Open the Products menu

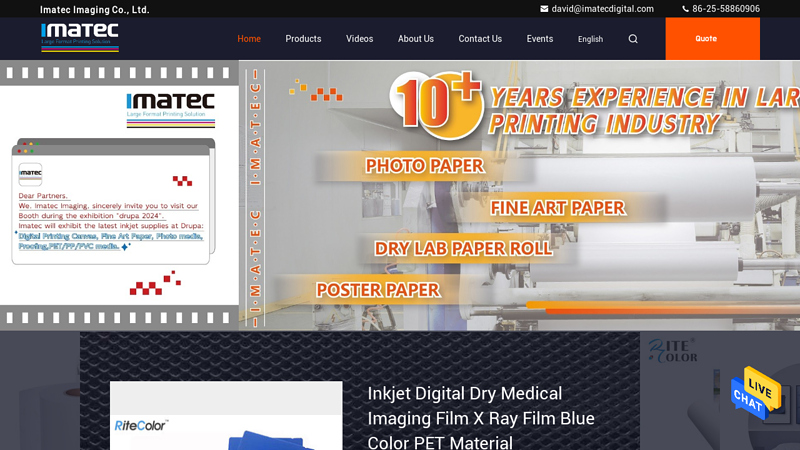coord(303,39)
